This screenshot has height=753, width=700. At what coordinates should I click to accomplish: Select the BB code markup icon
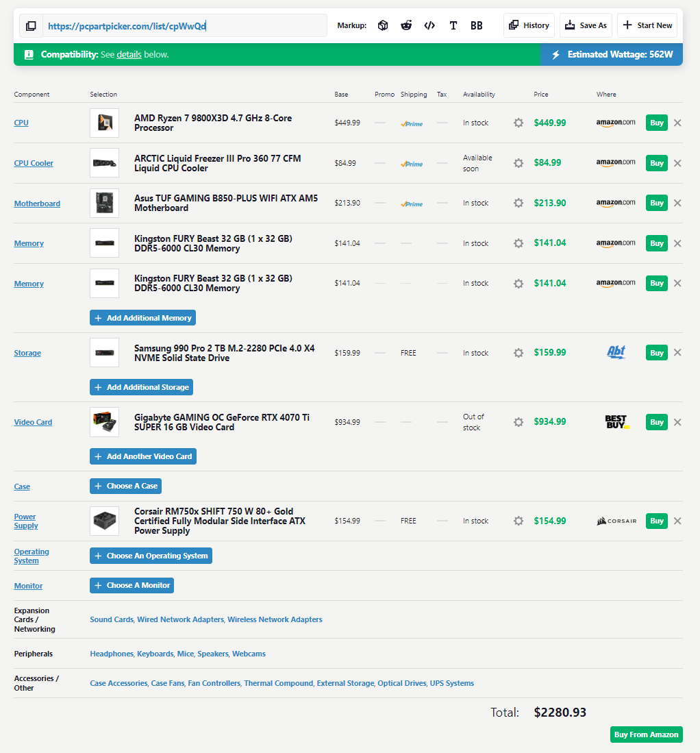point(476,25)
